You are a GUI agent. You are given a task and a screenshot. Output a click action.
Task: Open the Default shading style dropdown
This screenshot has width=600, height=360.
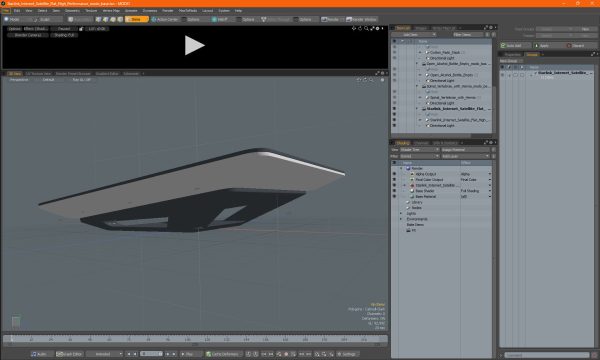coord(48,80)
